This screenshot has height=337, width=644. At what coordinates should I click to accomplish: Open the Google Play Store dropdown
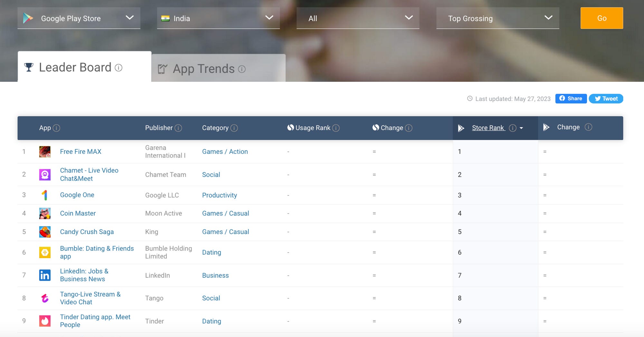pyautogui.click(x=79, y=18)
